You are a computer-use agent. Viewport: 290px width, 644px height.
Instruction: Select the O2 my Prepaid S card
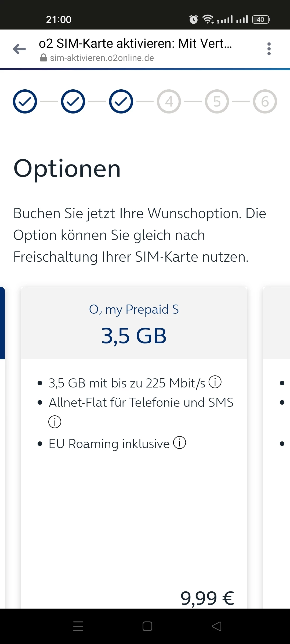click(x=134, y=323)
